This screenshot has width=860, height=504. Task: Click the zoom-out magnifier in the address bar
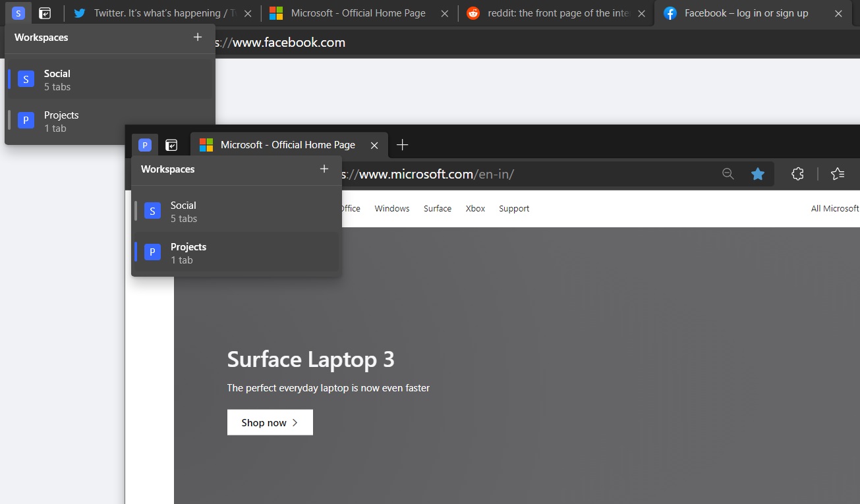(x=728, y=173)
